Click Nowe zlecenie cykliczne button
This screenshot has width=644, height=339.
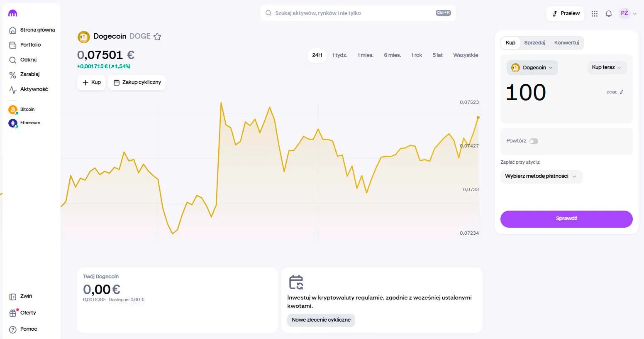321,320
